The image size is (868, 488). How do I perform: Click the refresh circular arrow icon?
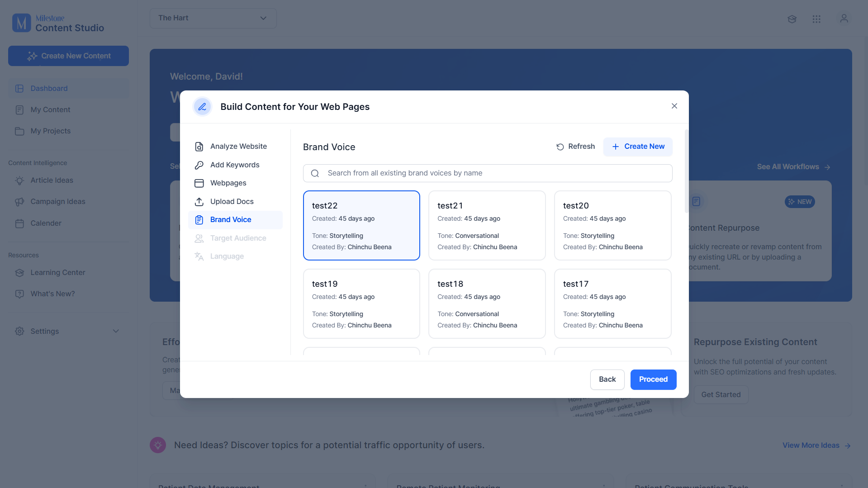pos(560,147)
